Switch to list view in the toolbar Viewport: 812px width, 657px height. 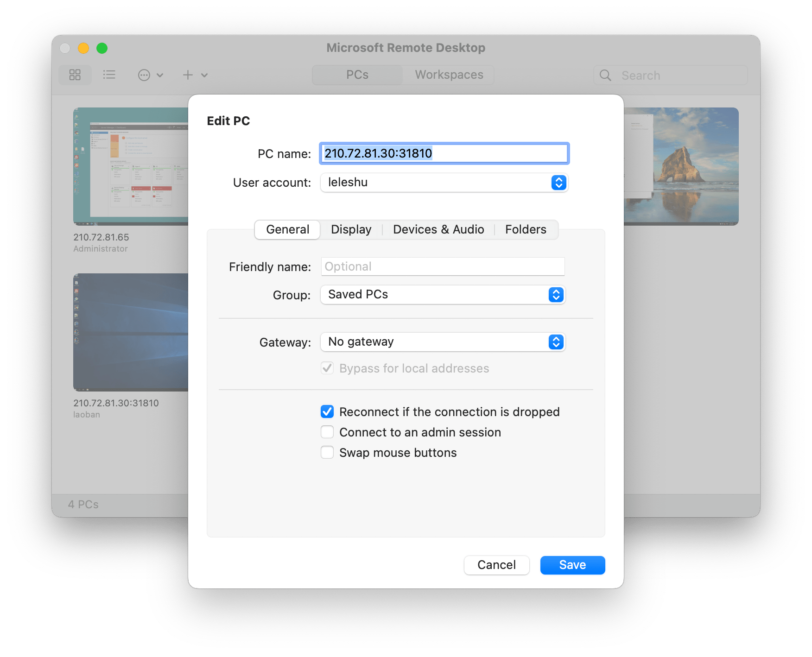[109, 75]
